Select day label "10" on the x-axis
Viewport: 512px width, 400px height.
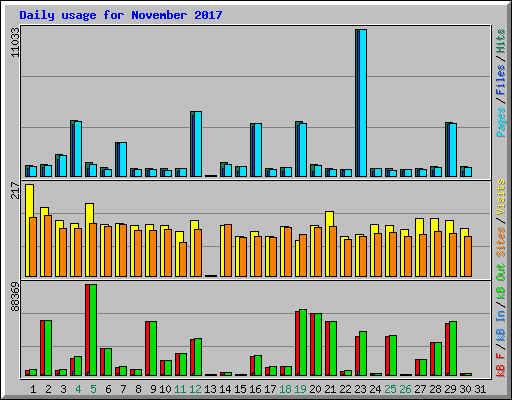tap(165, 389)
